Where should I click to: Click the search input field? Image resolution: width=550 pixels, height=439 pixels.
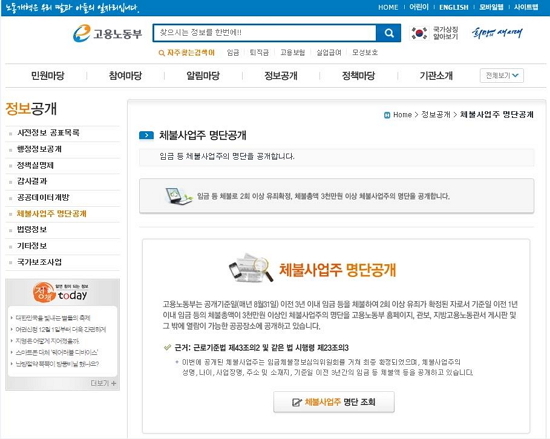[265, 33]
